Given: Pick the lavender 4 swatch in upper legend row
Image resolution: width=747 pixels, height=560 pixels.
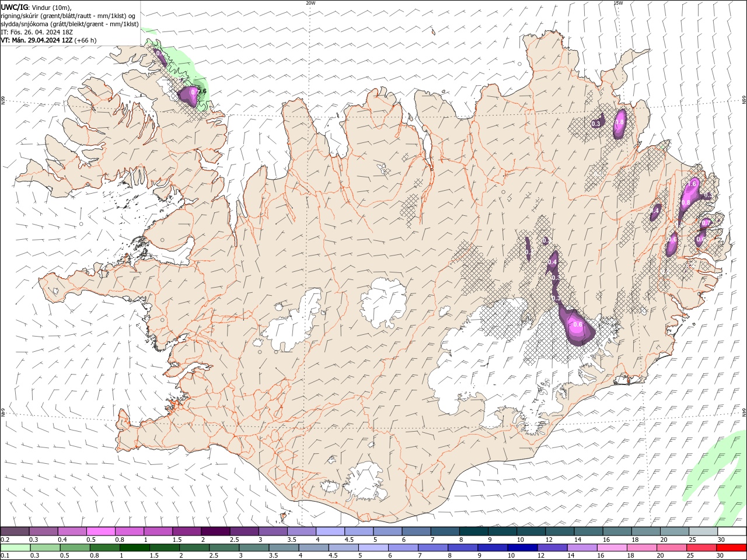Looking at the screenshot, I should 330,531.
